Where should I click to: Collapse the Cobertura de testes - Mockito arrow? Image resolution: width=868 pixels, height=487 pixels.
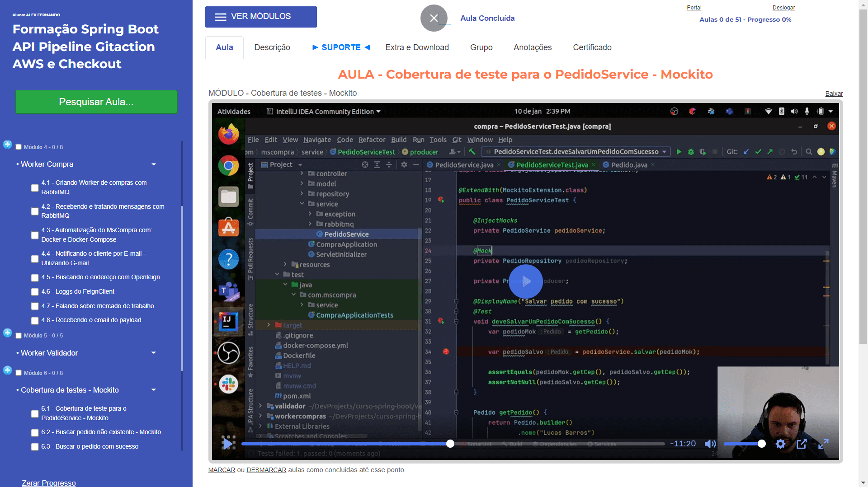tap(154, 390)
